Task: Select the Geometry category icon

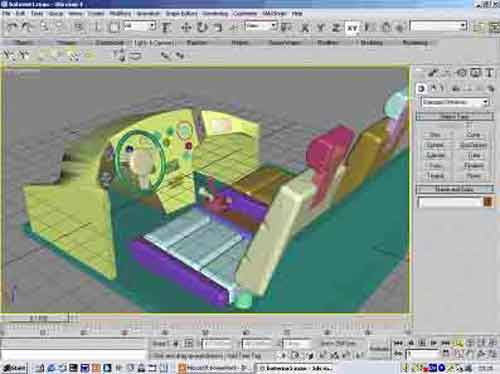Action: 421,88
